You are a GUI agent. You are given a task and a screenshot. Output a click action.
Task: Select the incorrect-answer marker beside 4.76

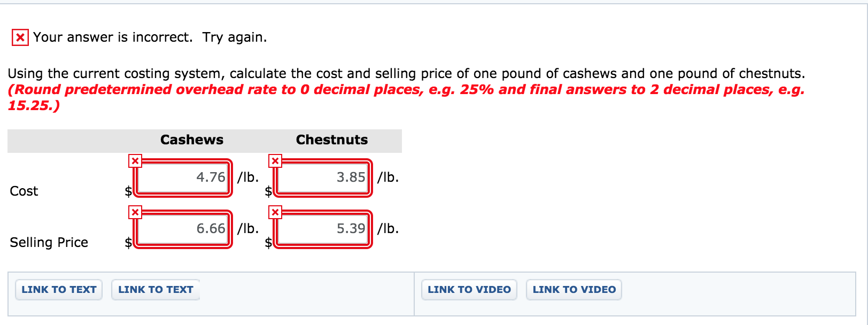tap(136, 160)
